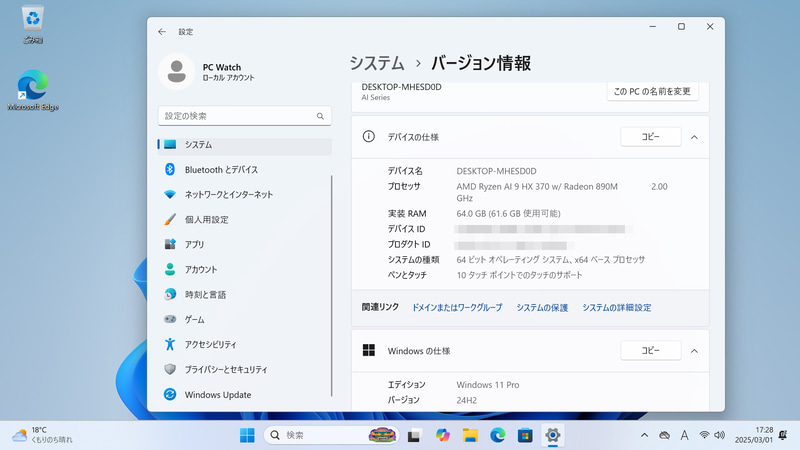Click the sidebar navigation scrollbar

332,286
